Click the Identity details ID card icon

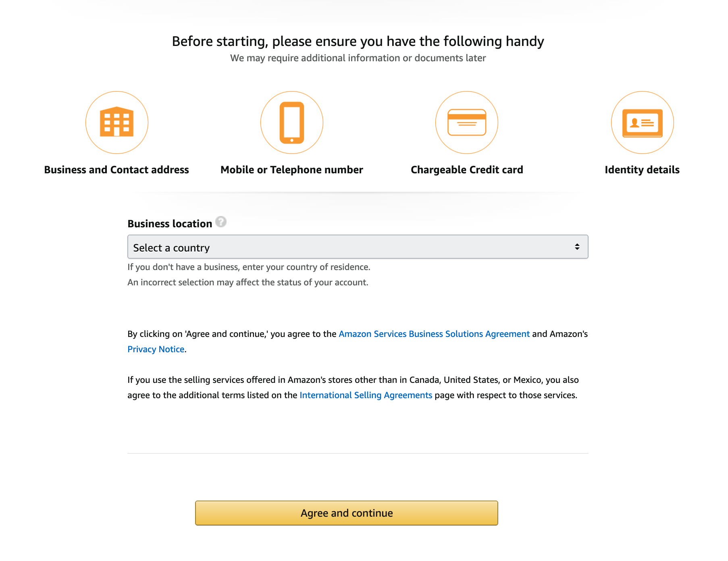point(642,122)
